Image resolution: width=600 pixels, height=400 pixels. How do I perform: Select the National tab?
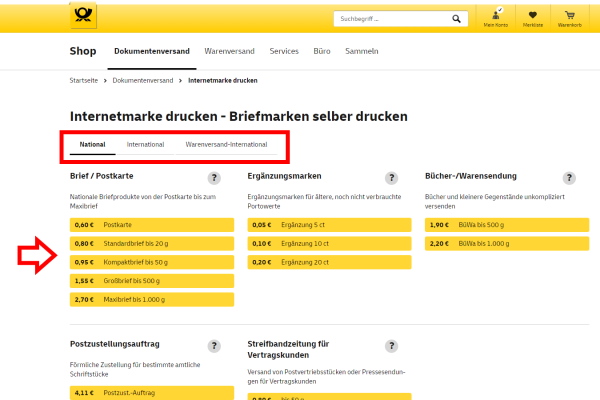tap(92, 145)
